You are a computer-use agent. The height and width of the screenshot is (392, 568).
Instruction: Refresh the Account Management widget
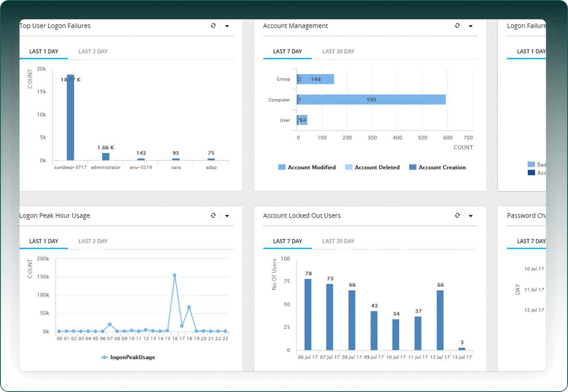coord(457,26)
